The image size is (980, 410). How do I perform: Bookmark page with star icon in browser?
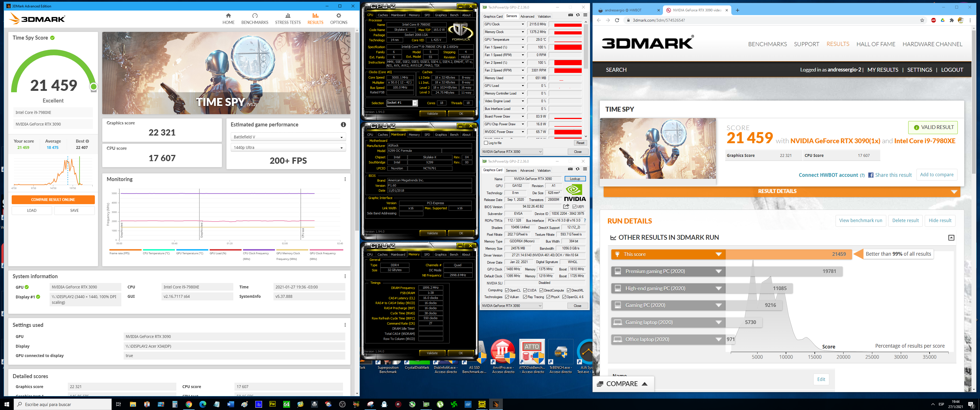click(x=922, y=20)
